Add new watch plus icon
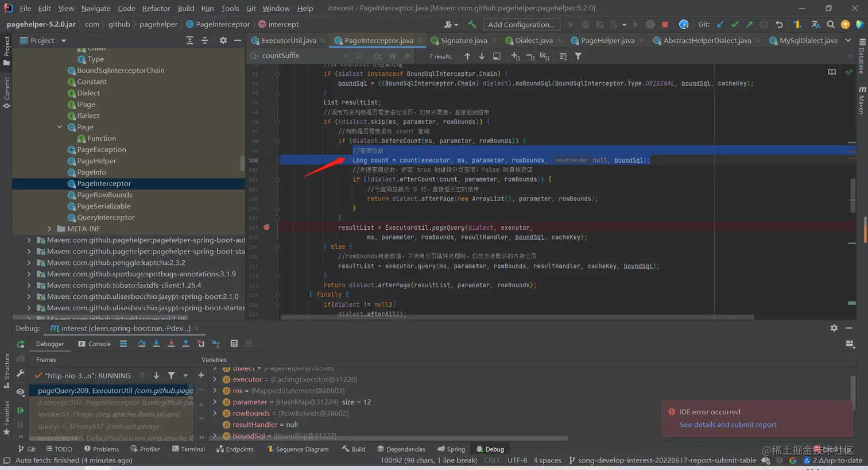This screenshot has height=470, width=868. click(x=201, y=375)
